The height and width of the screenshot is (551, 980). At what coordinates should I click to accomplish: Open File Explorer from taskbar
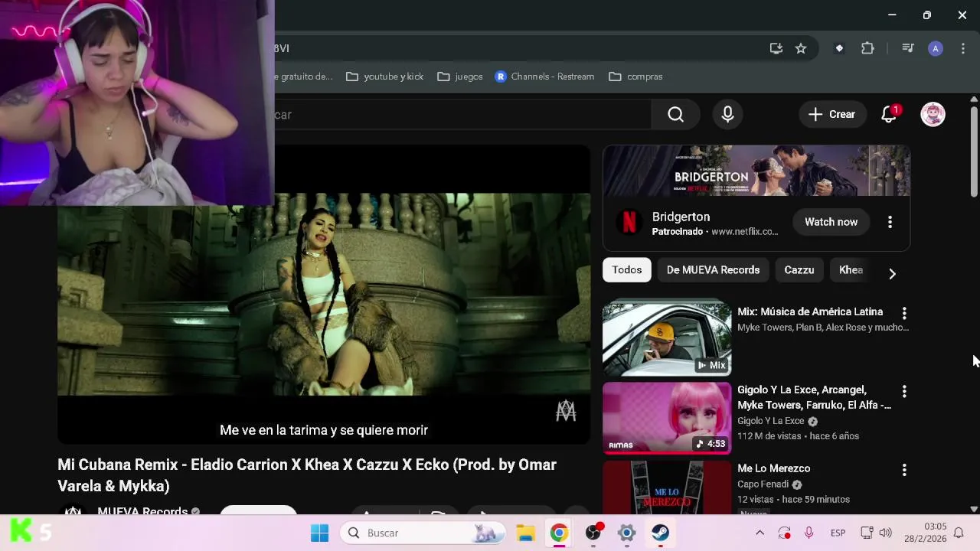[525, 533]
